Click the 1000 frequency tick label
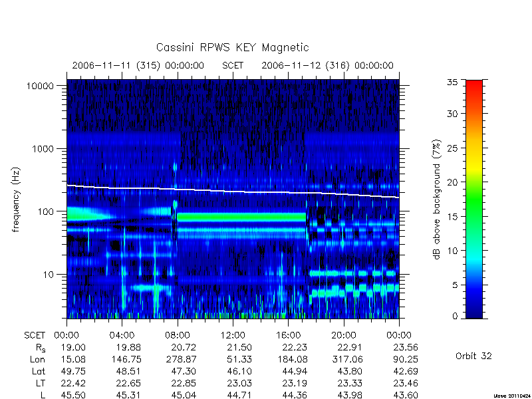This screenshot has width=532, height=399. [x=43, y=149]
